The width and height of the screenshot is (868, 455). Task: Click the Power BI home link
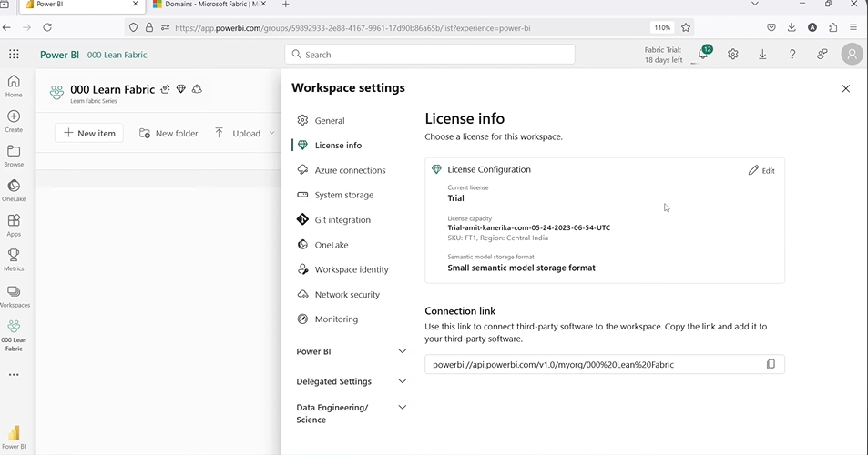pos(59,55)
